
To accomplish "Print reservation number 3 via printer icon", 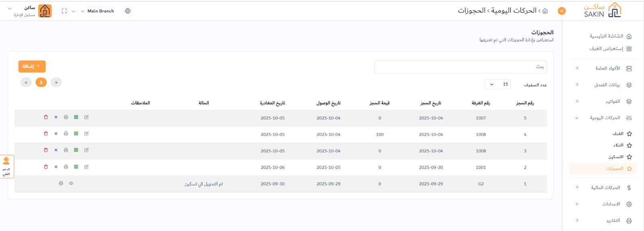I will pyautogui.click(x=66, y=150).
